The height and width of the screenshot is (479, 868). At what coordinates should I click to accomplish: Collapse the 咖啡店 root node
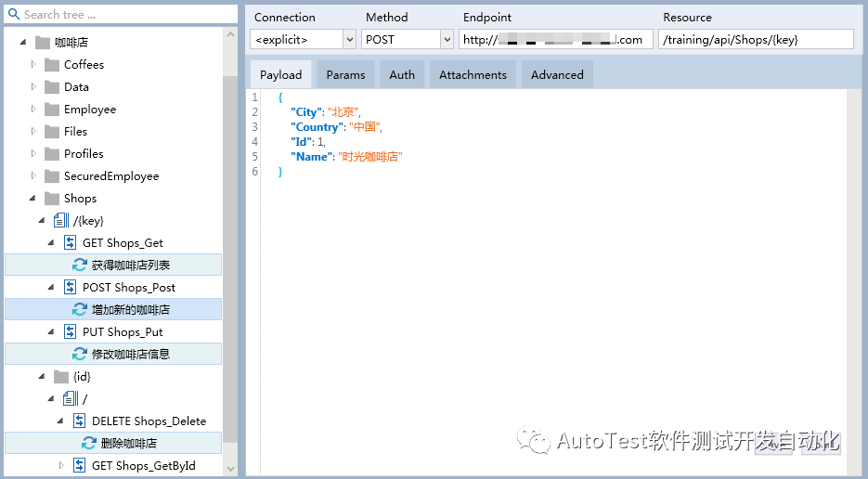[x=22, y=42]
